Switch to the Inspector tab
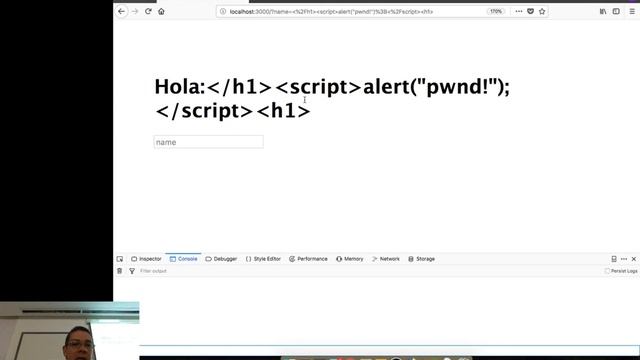640x360 pixels. coord(146,259)
